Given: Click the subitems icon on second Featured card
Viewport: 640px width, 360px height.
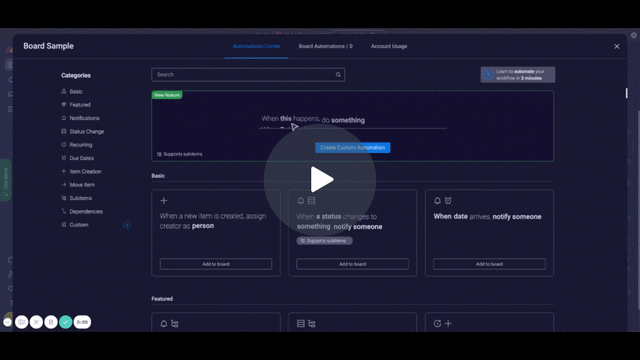Looking at the screenshot, I should pyautogui.click(x=312, y=324).
